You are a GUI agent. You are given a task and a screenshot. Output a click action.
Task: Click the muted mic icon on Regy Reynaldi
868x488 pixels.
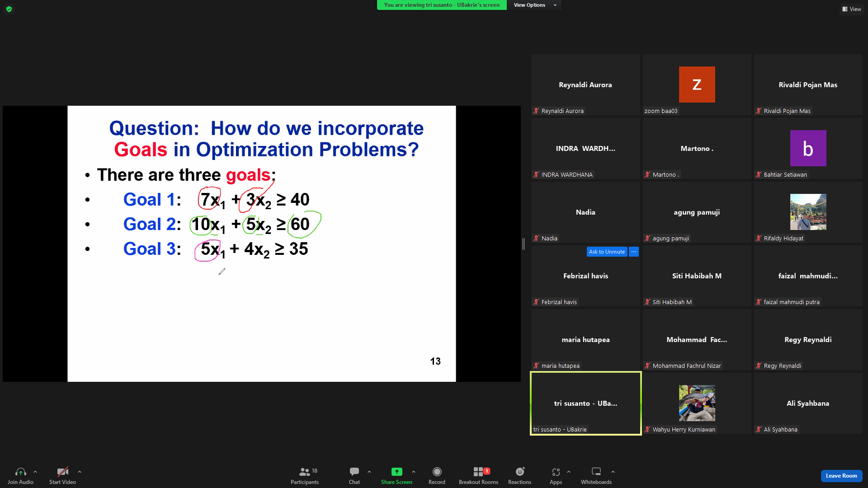point(759,366)
